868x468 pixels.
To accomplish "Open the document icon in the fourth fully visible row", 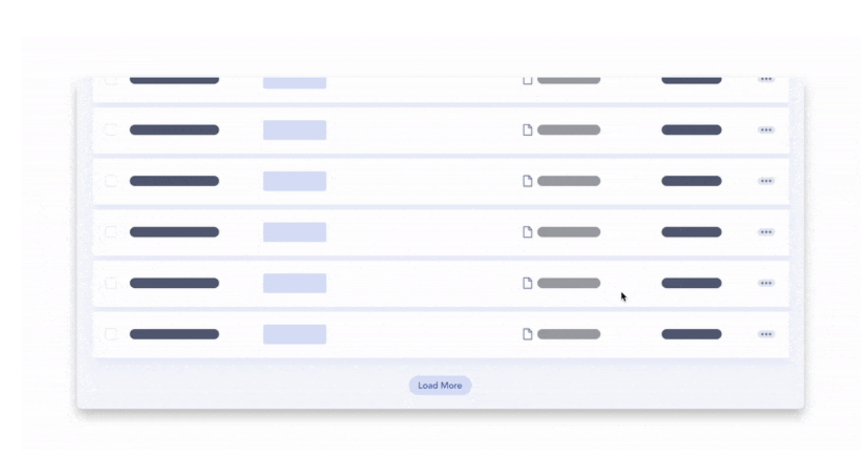I will [x=527, y=283].
